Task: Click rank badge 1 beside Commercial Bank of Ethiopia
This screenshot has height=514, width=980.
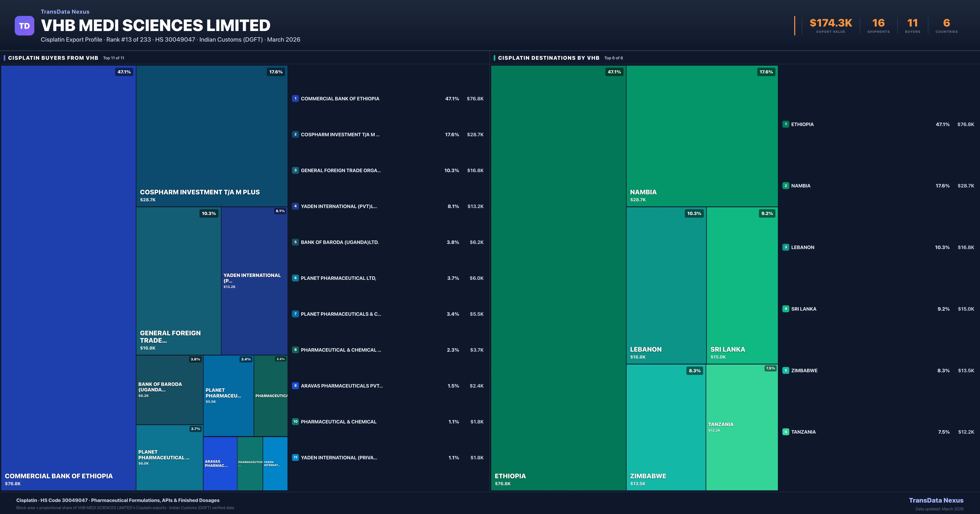Action: pos(295,99)
